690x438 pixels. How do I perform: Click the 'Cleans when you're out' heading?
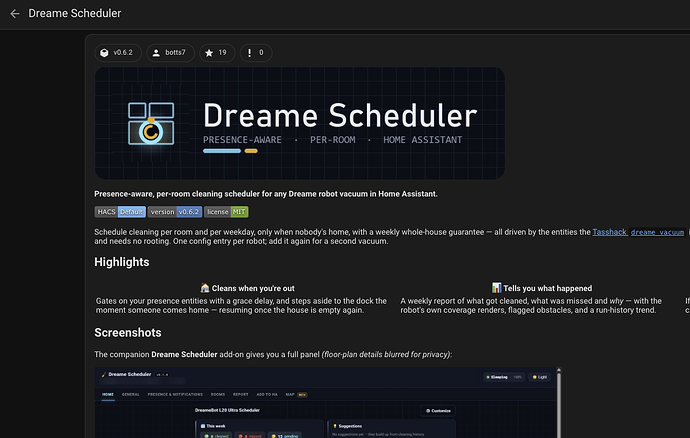click(x=247, y=288)
